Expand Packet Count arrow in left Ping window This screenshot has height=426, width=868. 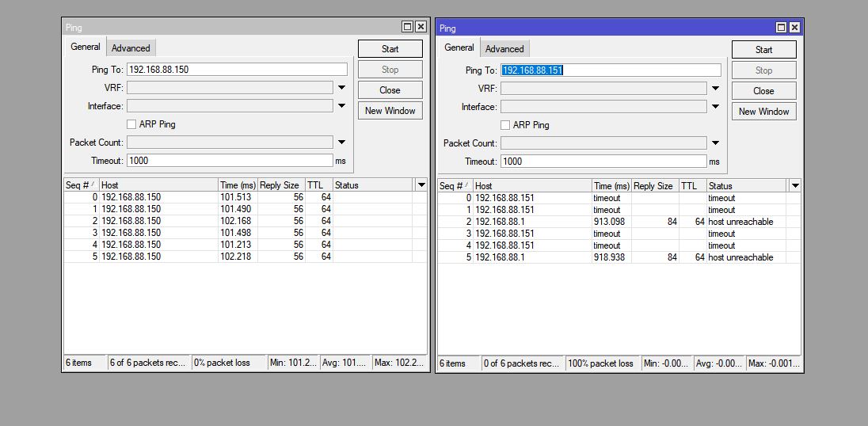point(341,143)
